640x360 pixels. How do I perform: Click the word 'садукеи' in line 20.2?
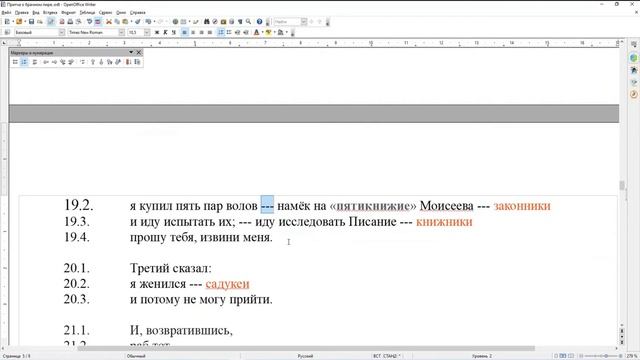pos(227,284)
